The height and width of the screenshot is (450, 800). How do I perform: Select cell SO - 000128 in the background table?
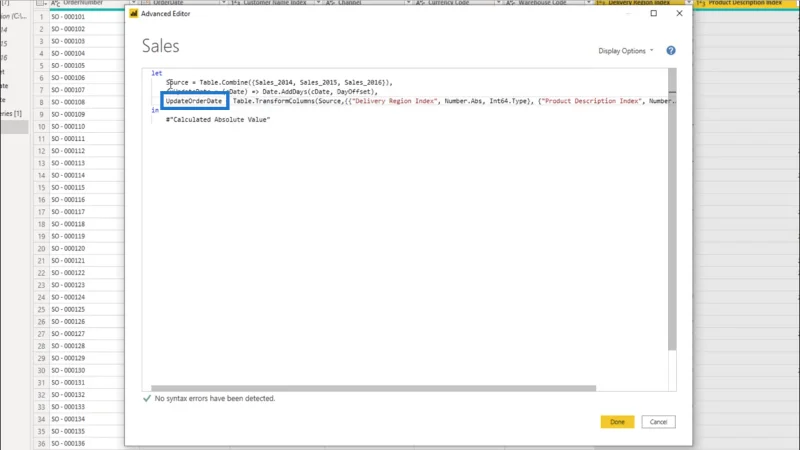point(87,346)
